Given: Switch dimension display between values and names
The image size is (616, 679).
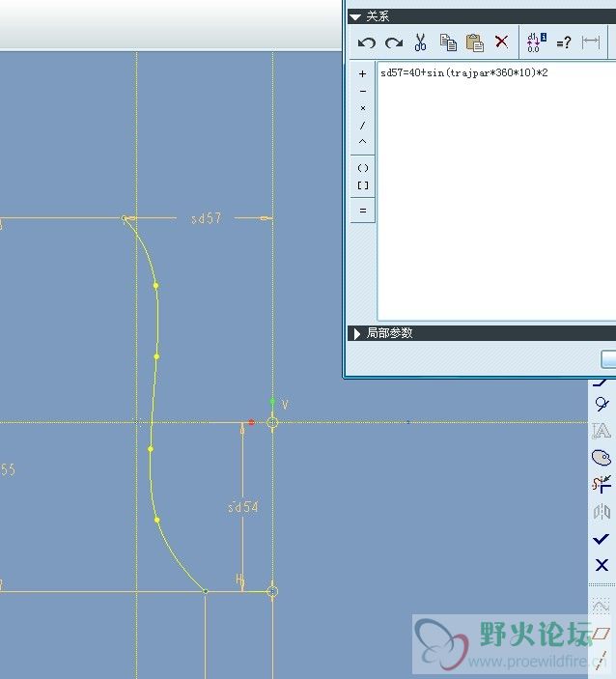Looking at the screenshot, I should click(536, 42).
